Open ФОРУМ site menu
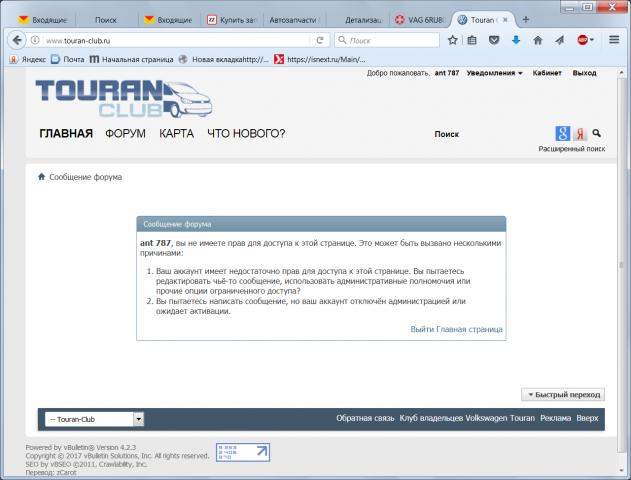631x480 pixels. pos(126,133)
